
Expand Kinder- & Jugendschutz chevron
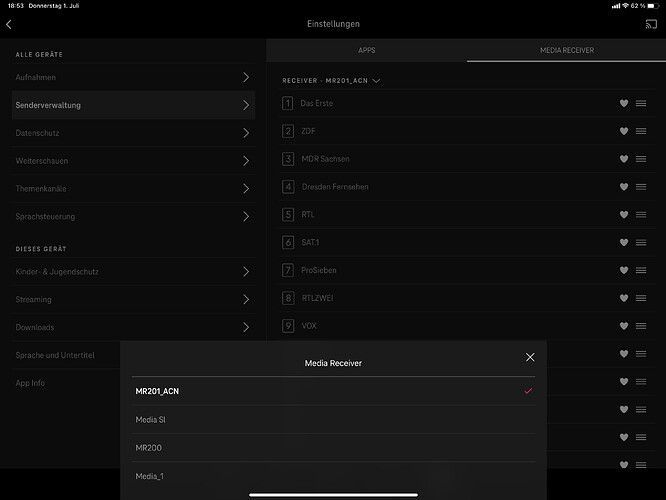point(246,272)
